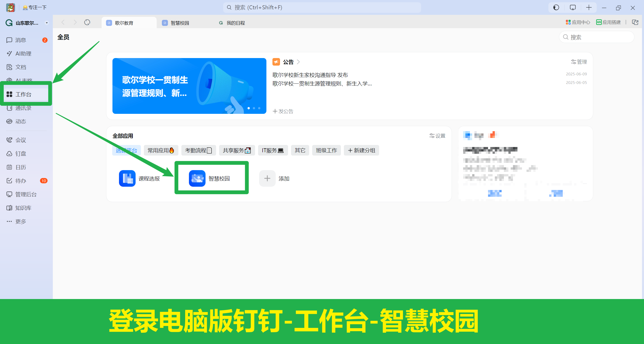Toggle the theme icon in title bar

(556, 8)
